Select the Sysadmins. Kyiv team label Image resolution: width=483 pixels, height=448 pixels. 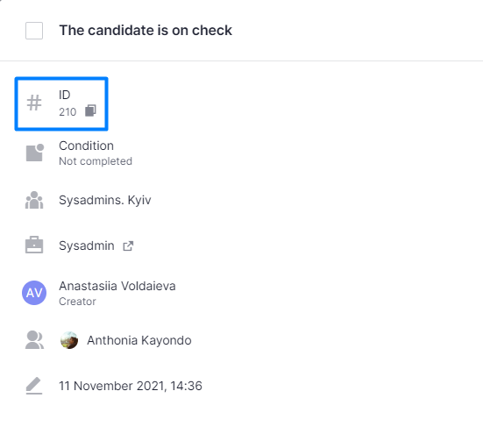(x=105, y=200)
